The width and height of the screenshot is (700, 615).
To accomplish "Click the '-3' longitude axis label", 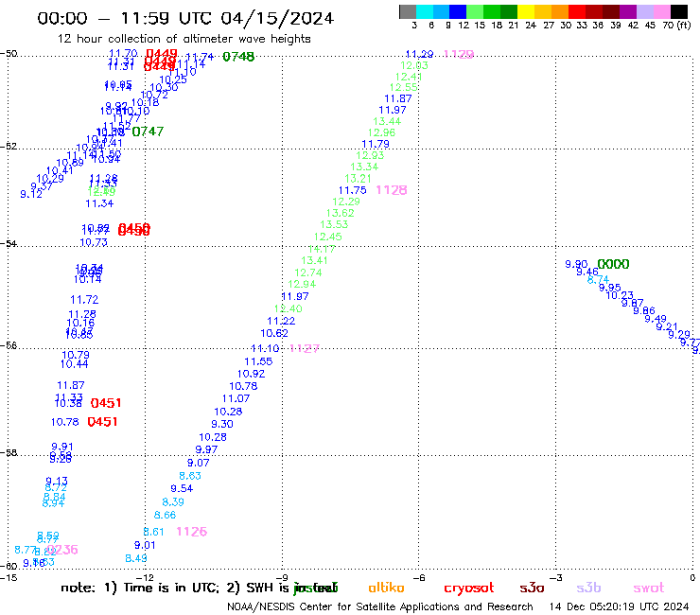I will point(556,578).
